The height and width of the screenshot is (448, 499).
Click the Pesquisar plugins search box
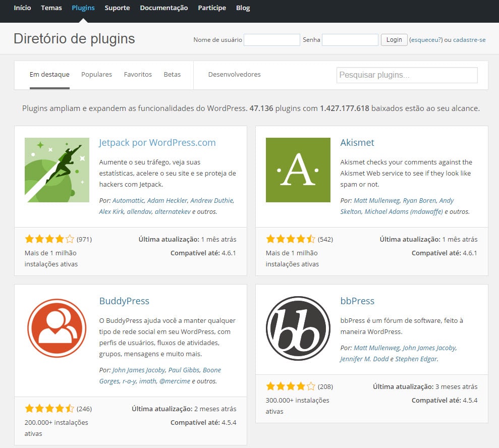click(x=407, y=75)
